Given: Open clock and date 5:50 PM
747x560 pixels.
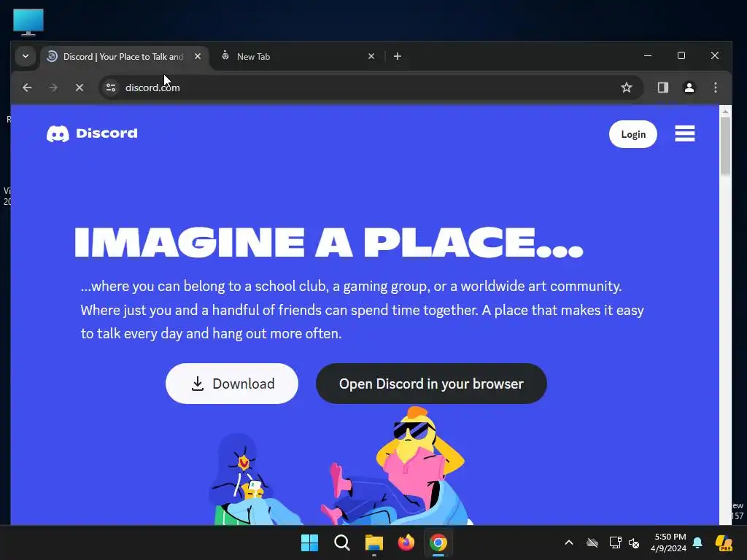Looking at the screenshot, I should coord(668,542).
